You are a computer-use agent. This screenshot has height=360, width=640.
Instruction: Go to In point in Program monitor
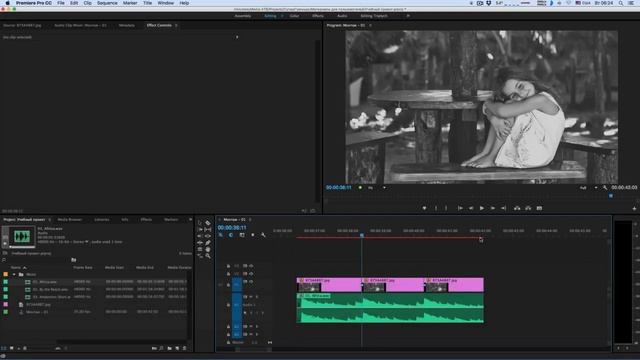tap(460, 208)
